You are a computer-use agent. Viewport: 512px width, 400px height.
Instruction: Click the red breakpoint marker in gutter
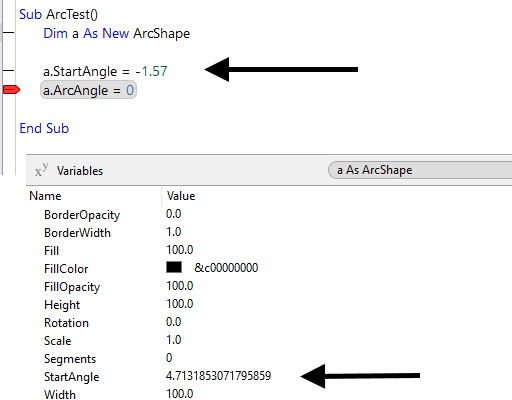click(x=11, y=90)
